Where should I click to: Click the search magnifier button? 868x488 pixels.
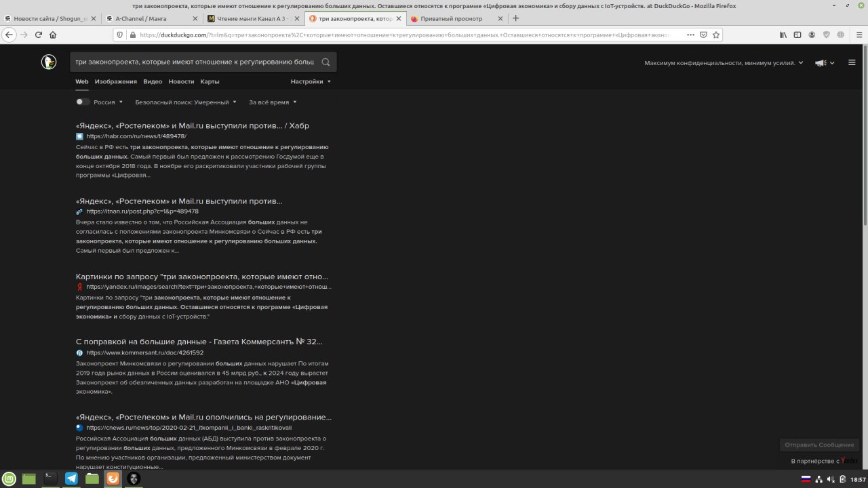[325, 62]
